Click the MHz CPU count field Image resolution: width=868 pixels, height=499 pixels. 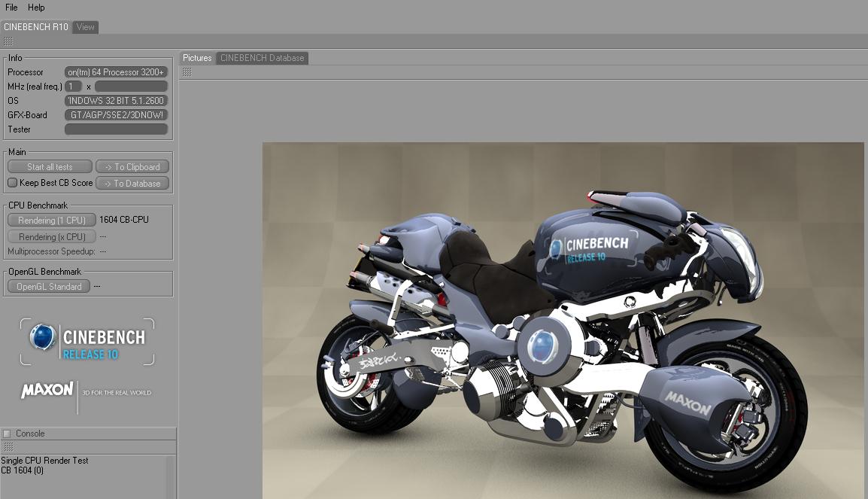(x=73, y=87)
